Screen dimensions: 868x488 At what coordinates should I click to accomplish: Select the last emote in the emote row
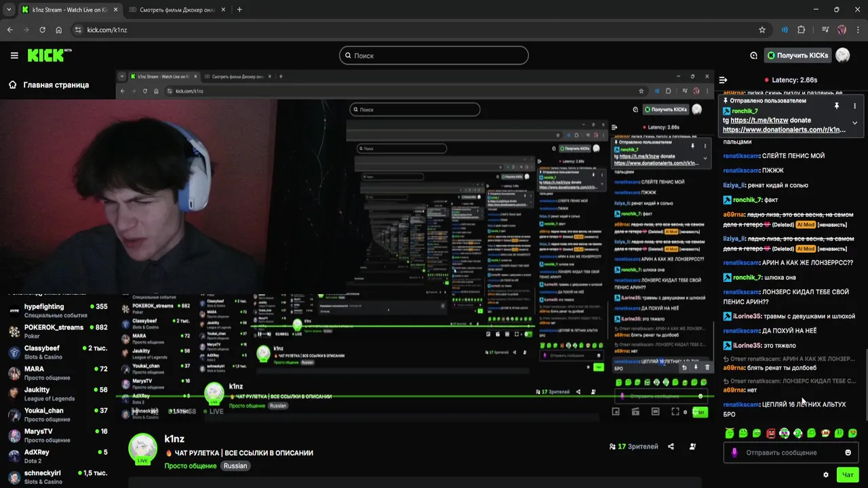click(852, 433)
